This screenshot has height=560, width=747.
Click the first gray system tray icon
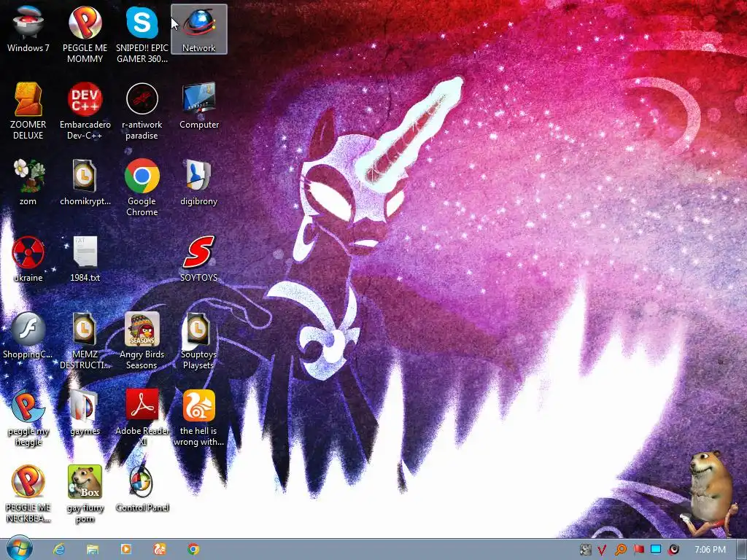tap(586, 550)
